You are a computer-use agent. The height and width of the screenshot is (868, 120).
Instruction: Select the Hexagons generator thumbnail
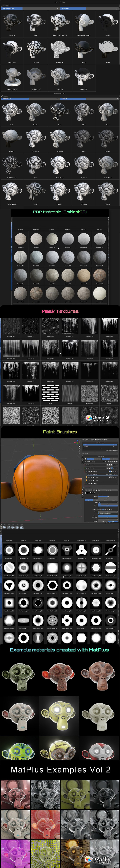[x=60, y=140]
